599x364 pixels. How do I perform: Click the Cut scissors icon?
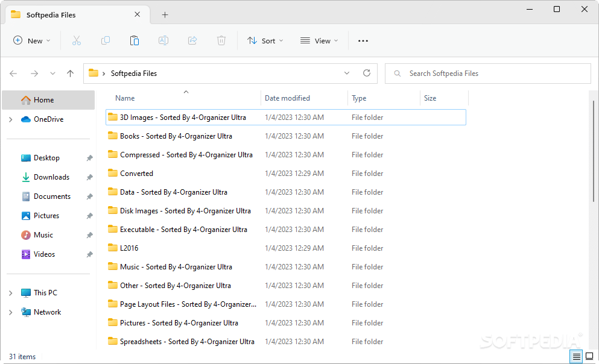(77, 41)
